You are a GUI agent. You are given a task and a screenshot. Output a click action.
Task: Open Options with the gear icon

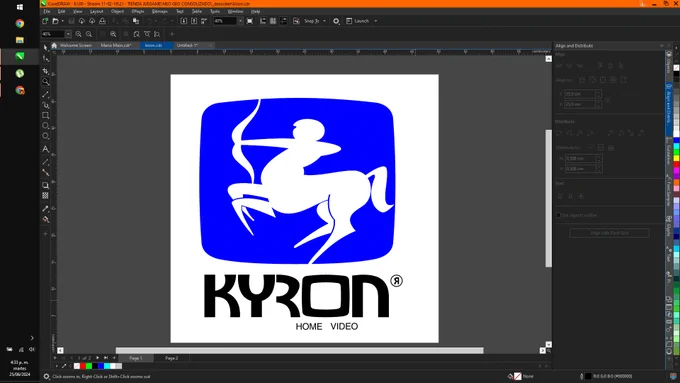(x=336, y=21)
